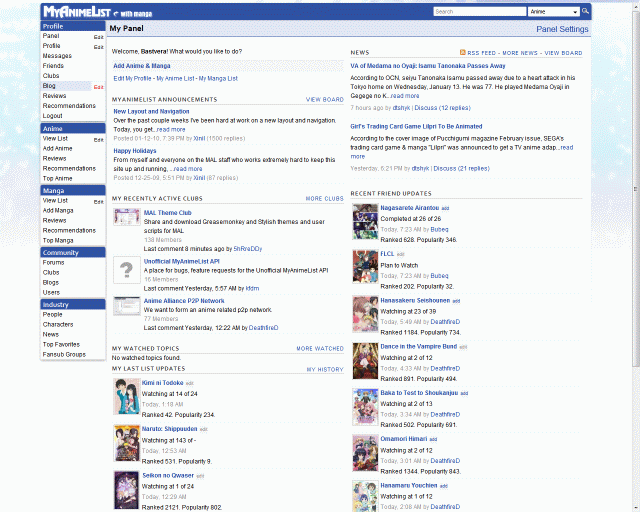Image resolution: width=640 pixels, height=512 pixels.
Task: Click the search magnifier icon
Action: tap(585, 11)
